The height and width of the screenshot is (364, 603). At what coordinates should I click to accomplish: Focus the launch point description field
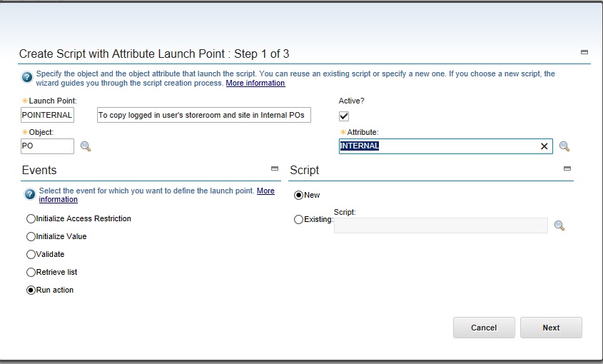coord(203,116)
